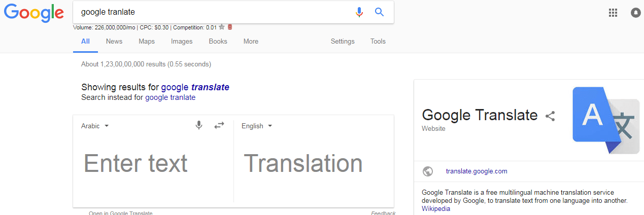Expand the English target language dropdown

[257, 126]
